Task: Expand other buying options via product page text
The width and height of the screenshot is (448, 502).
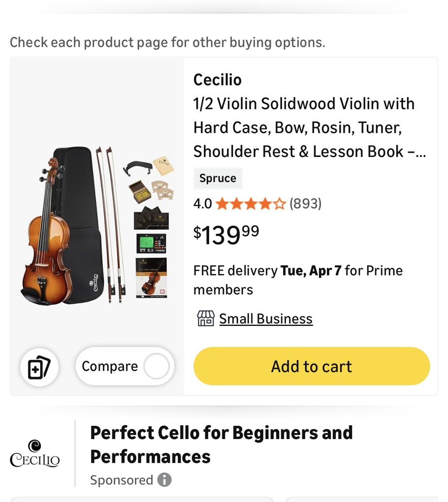Action: [x=167, y=42]
